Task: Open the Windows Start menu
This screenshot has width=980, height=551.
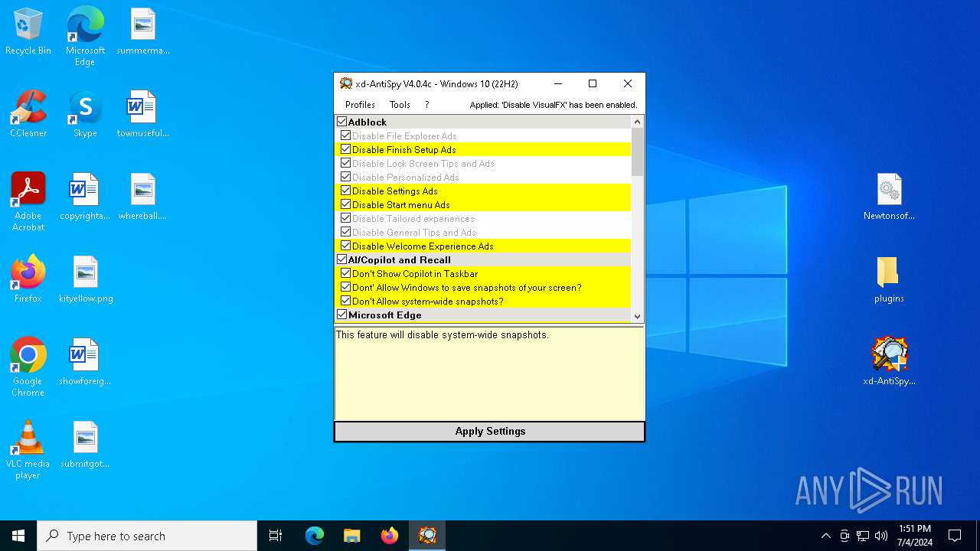Action: pos(18,536)
